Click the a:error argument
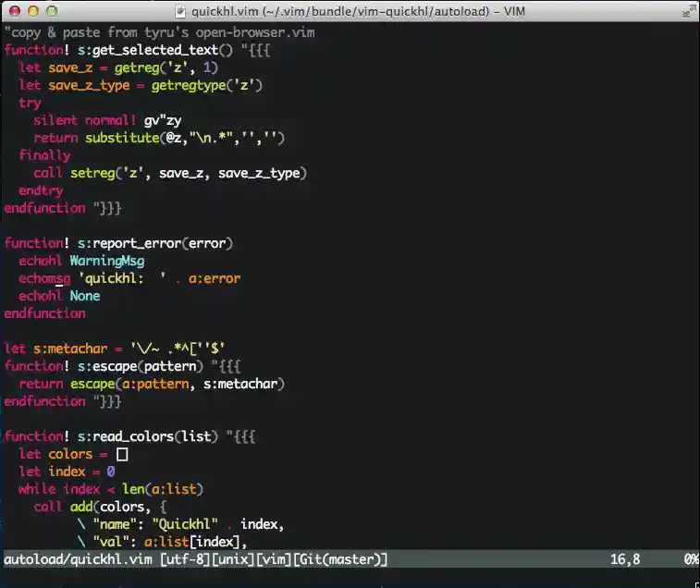 coord(215,278)
